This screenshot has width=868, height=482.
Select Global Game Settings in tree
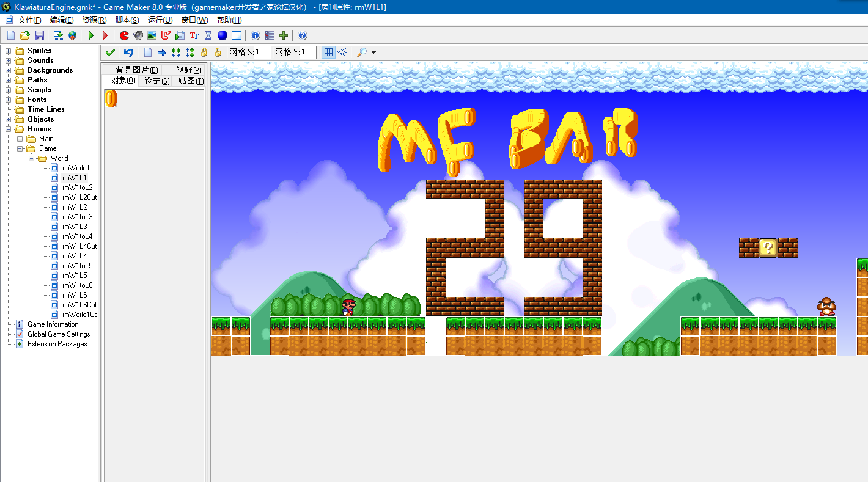coord(59,334)
